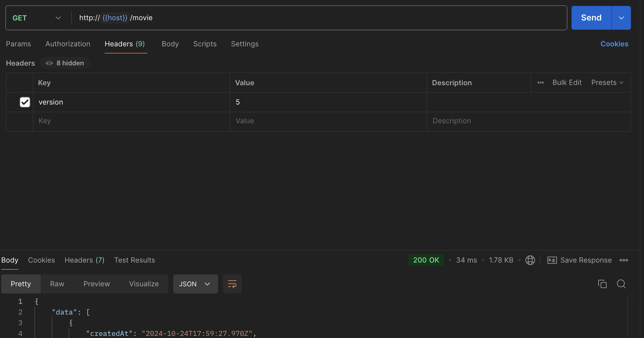Open response search with the magnifier icon
Screen dimensions: 644x338
621,284
